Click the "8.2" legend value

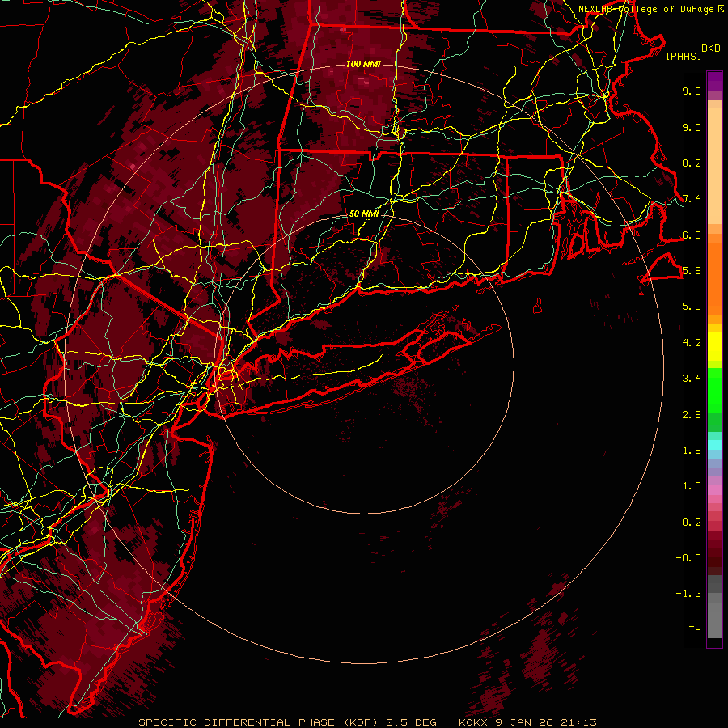[x=692, y=163]
